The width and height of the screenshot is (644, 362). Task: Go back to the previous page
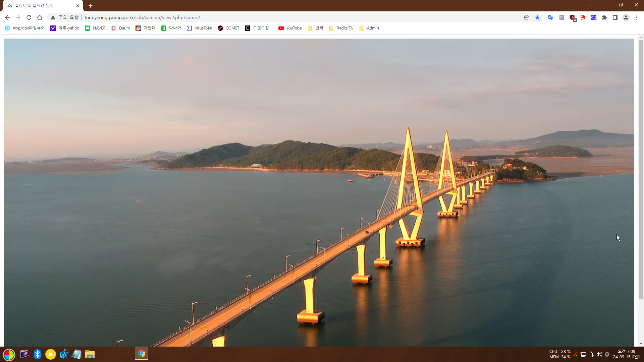click(7, 17)
